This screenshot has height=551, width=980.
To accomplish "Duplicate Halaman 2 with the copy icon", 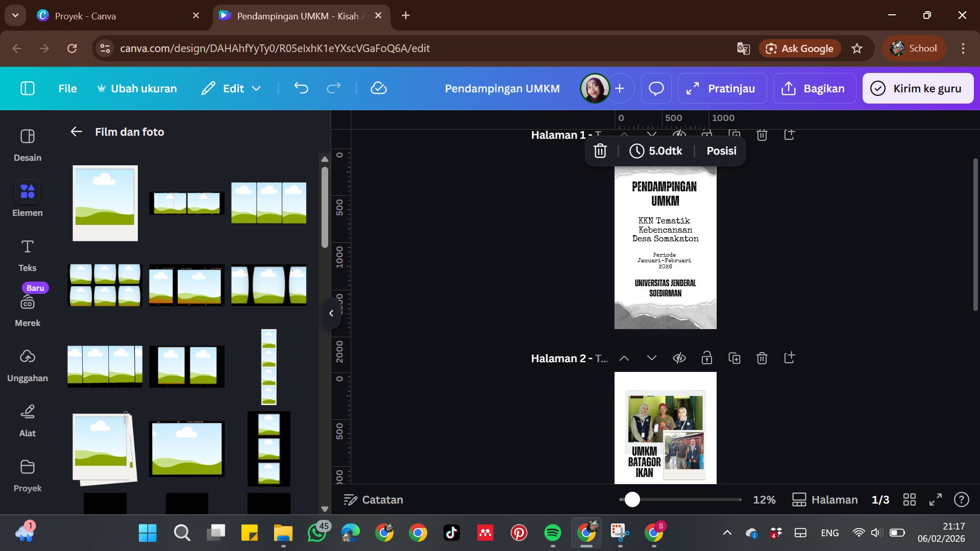I will 734,358.
